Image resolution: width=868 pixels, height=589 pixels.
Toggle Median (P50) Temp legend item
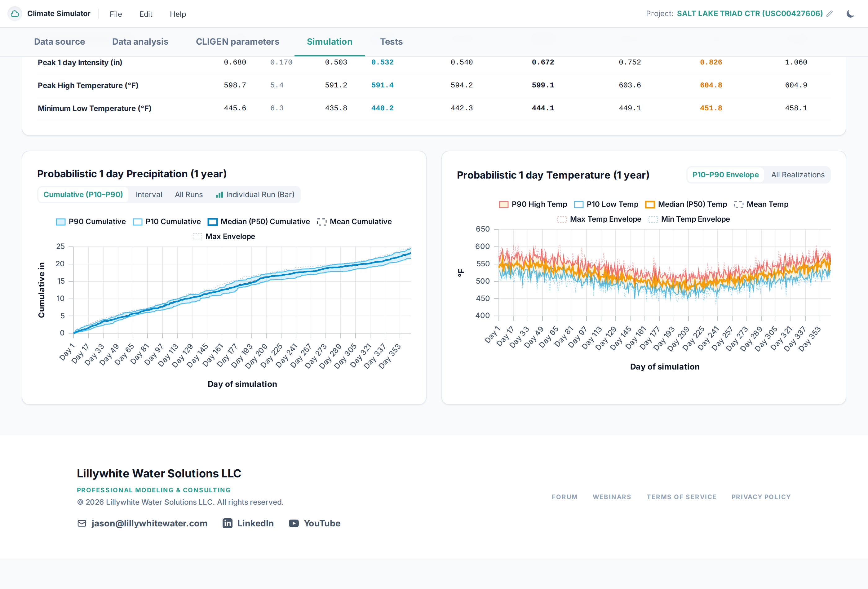(x=686, y=204)
